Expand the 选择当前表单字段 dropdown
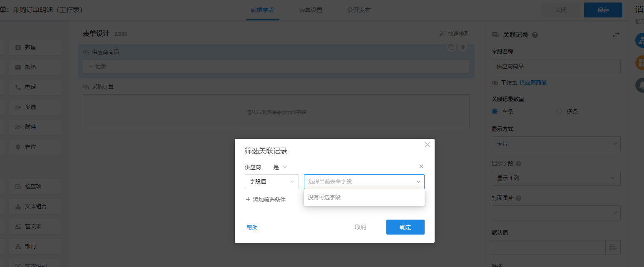This screenshot has height=267, width=644. 364,182
